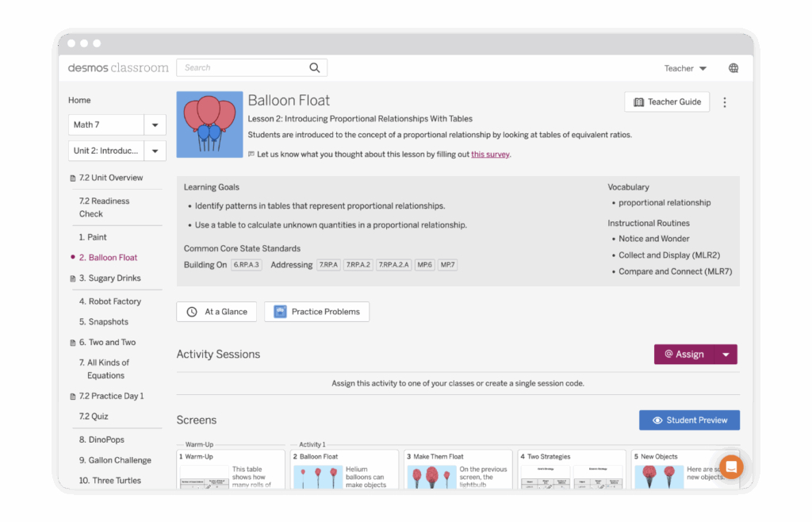Open the Warm-Up screen thumbnail
The image size is (812, 522).
point(231,470)
